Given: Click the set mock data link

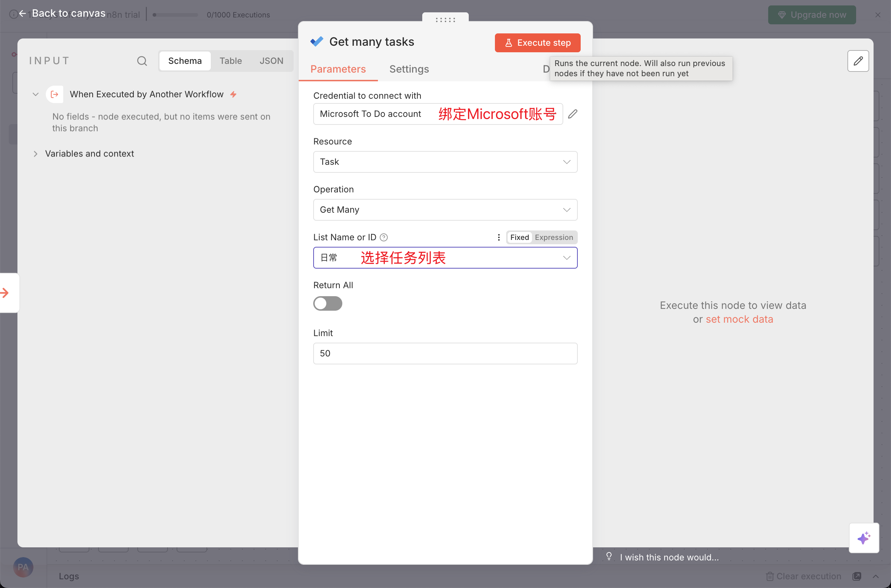Looking at the screenshot, I should point(739,319).
